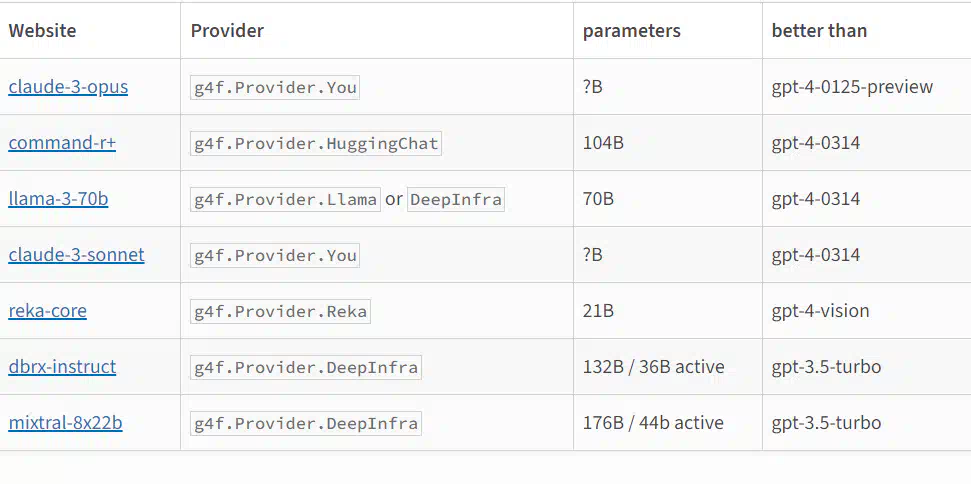Click the Provider column header
The image size is (971, 484).
227,30
